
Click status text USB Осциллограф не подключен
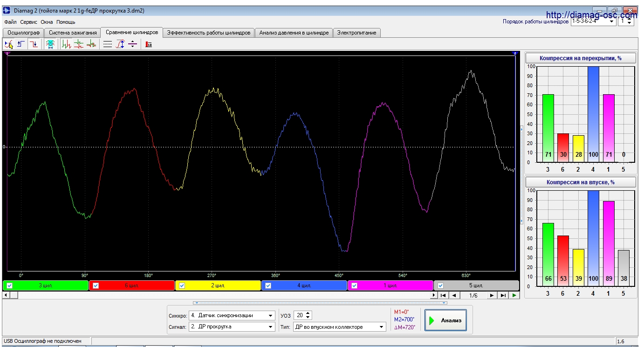42,341
